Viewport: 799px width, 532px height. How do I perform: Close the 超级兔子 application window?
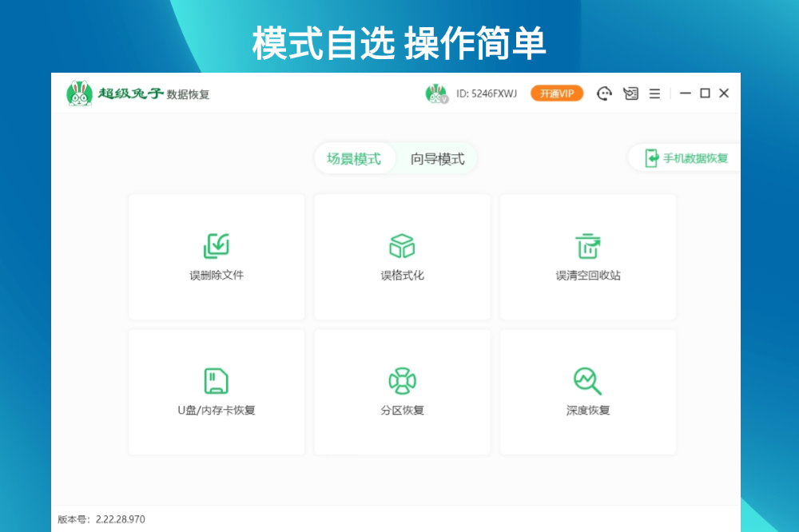[724, 93]
